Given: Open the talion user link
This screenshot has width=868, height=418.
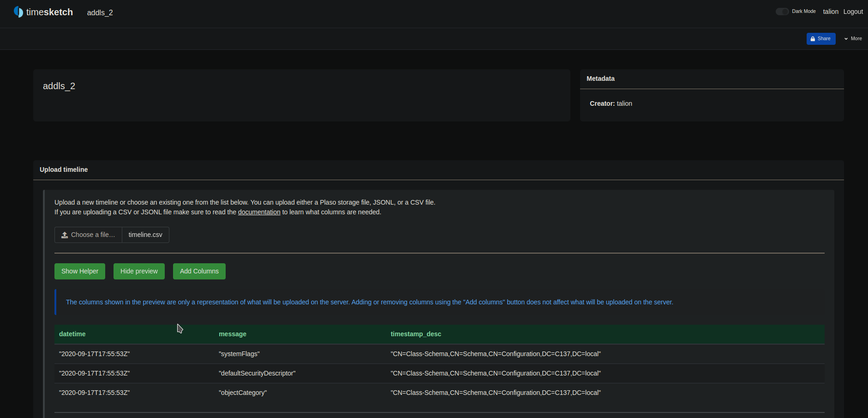Looking at the screenshot, I should point(830,12).
